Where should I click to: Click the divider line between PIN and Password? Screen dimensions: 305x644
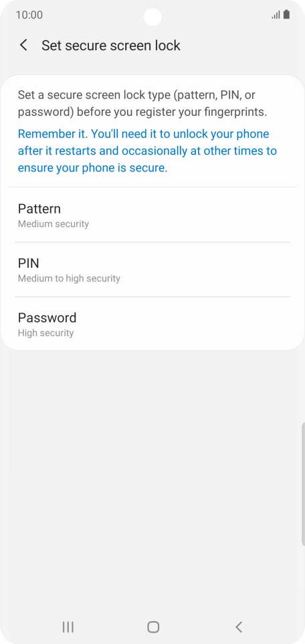152,297
